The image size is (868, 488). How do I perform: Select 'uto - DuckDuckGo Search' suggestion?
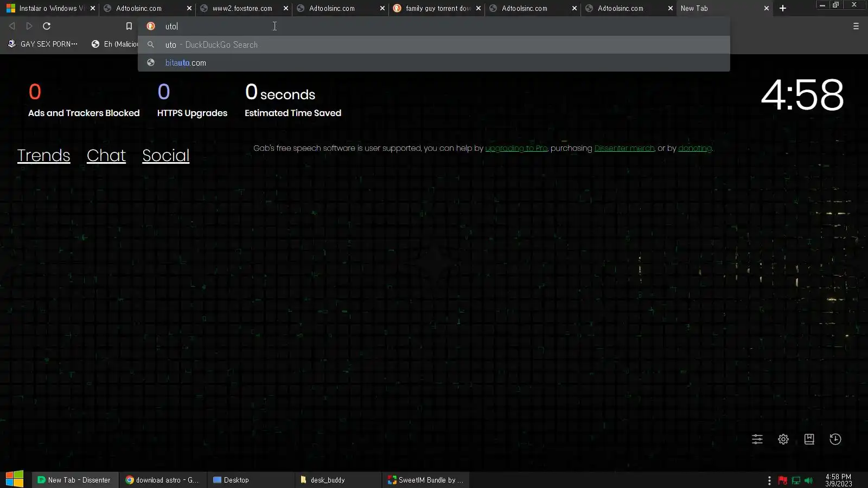pos(434,45)
